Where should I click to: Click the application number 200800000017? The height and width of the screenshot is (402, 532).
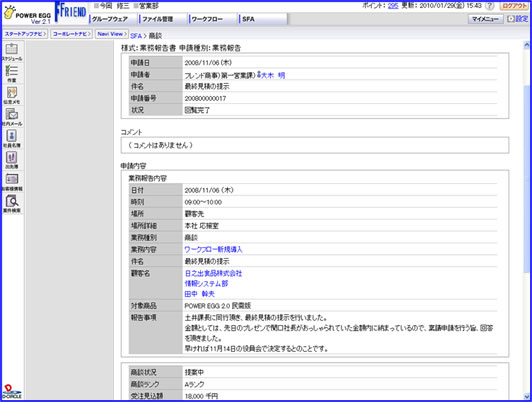(x=205, y=98)
